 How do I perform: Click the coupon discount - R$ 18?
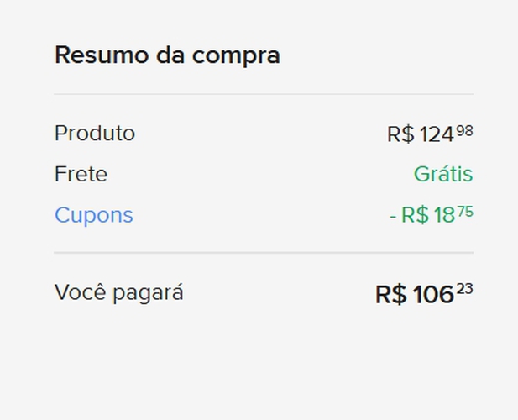pyautogui.click(x=421, y=216)
